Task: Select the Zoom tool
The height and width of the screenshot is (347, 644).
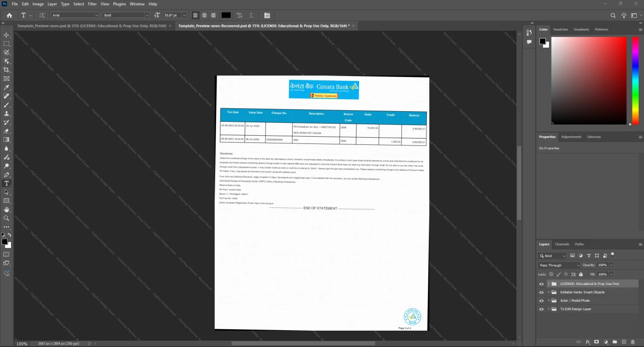Action: [6, 218]
